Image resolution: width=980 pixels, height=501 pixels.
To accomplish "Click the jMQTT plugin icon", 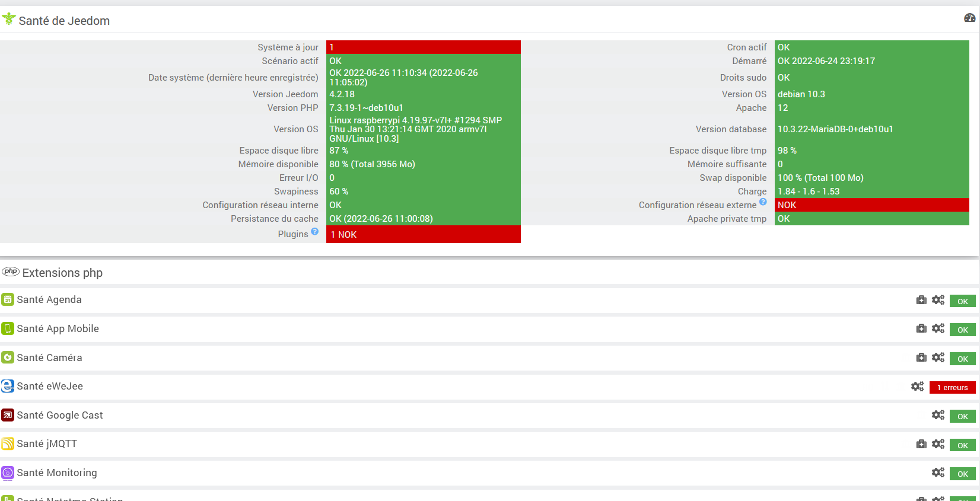I will click(8, 443).
